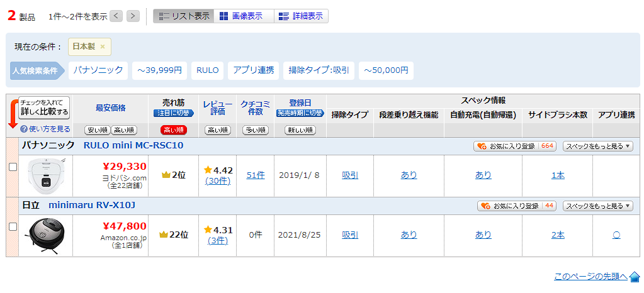Expand スペックをもっと見る for minimaru
This screenshot has width=644, height=293.
pyautogui.click(x=597, y=206)
